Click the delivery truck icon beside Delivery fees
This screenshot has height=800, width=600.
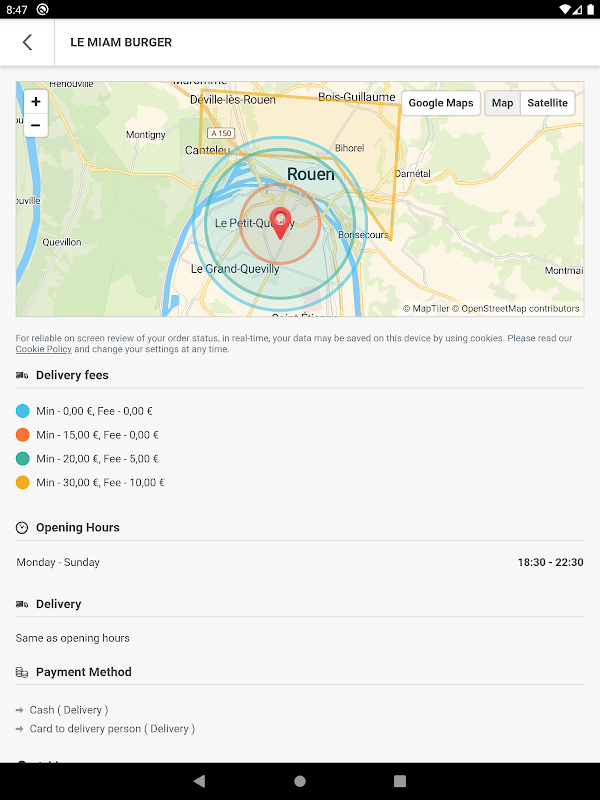22,376
